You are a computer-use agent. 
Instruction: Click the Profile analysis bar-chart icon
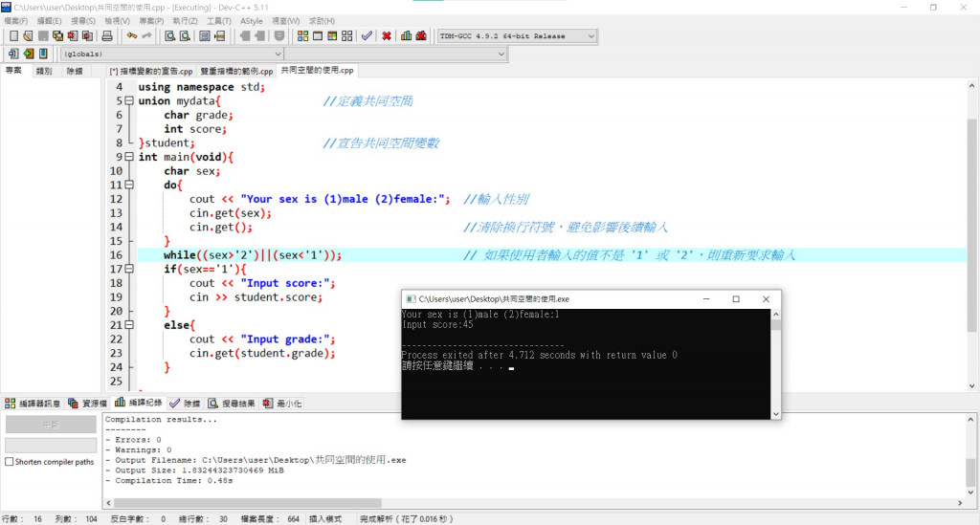[406, 36]
